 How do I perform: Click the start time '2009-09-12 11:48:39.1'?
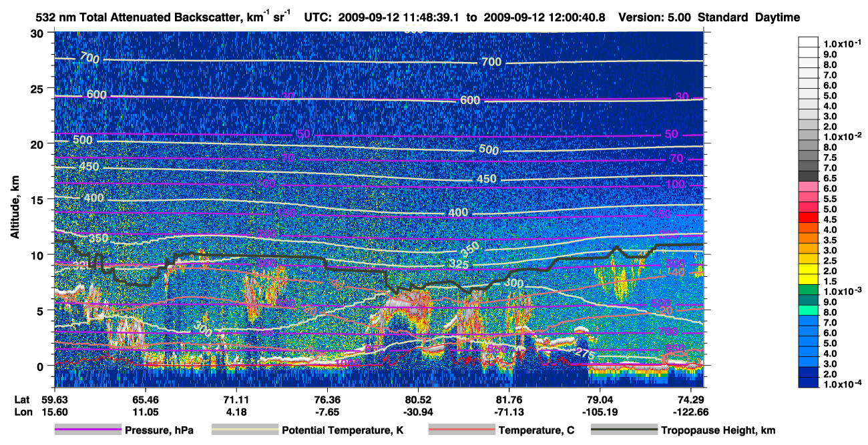coord(400,18)
